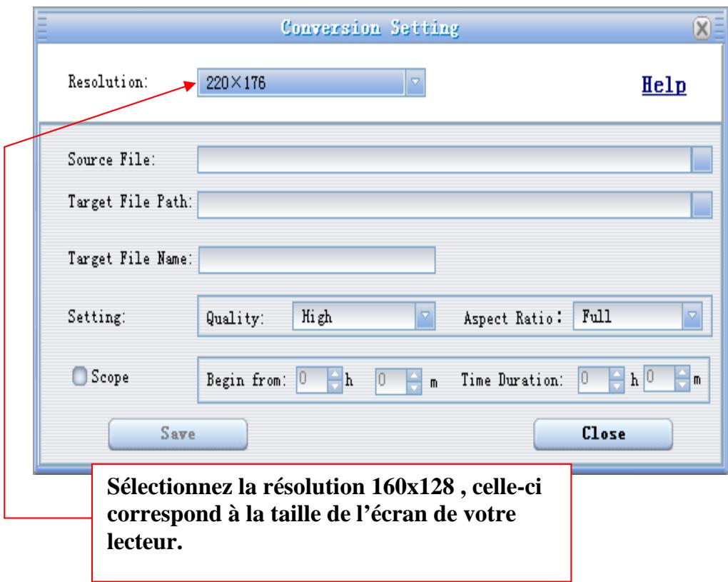Open the Resolution dropdown showing 220×176
Viewport: 728px width, 582px height.
[311, 83]
